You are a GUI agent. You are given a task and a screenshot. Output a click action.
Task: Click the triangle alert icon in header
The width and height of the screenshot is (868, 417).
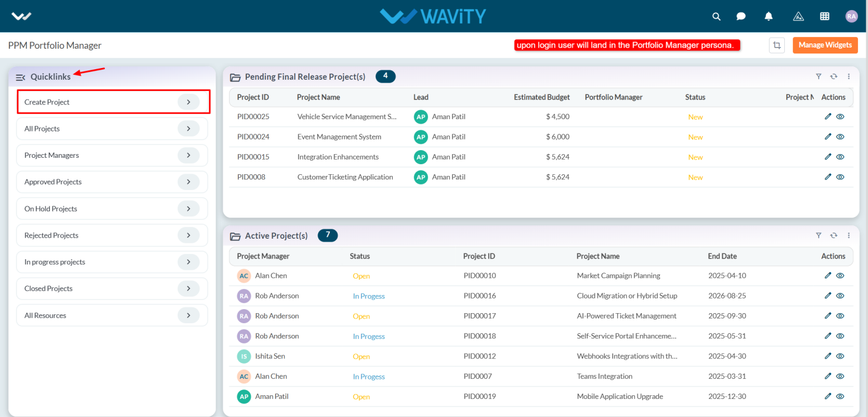tap(798, 16)
